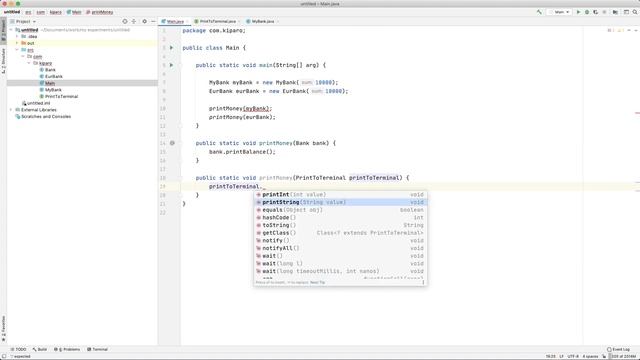Image resolution: width=640 pixels, height=360 pixels.
Task: Collapse the com package
Action: [23, 56]
